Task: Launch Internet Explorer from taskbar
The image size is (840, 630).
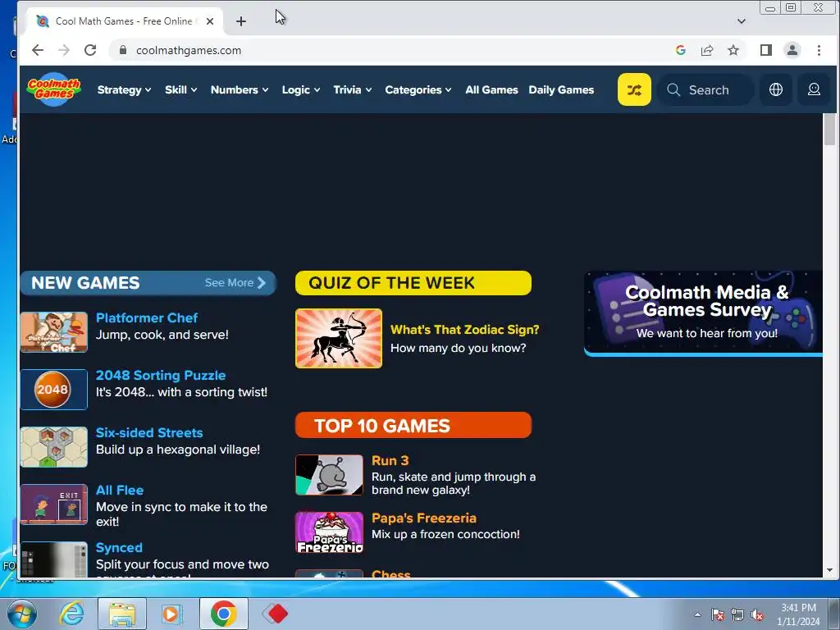Action: [71, 614]
